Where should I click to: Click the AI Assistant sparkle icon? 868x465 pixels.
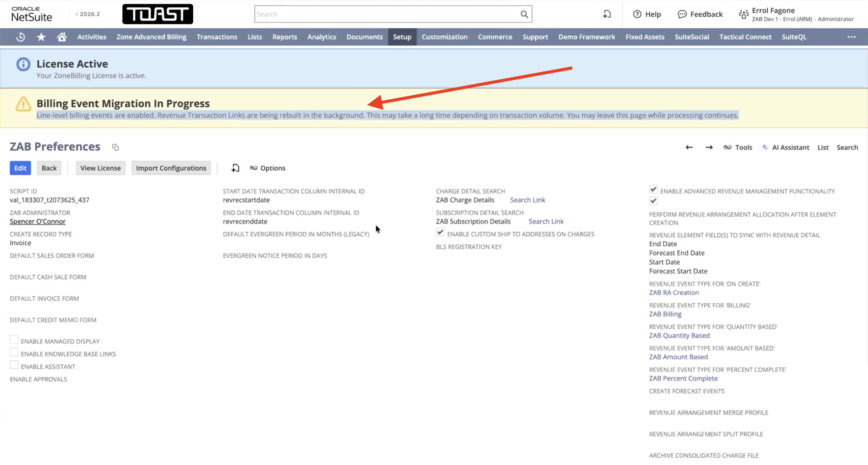(x=765, y=147)
